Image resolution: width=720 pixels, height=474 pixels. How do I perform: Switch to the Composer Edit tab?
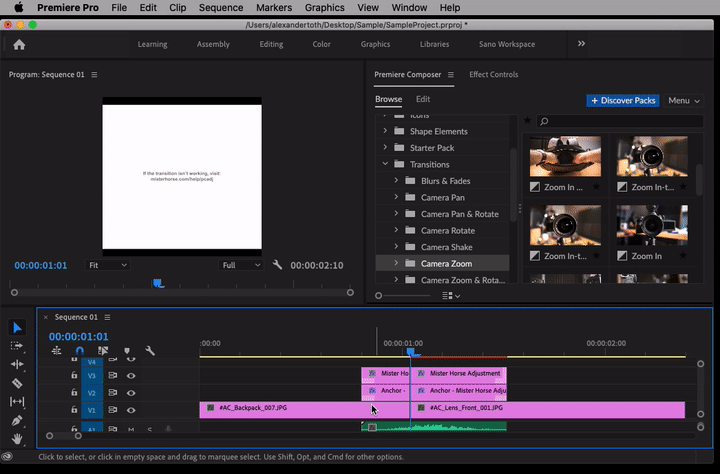click(x=423, y=99)
